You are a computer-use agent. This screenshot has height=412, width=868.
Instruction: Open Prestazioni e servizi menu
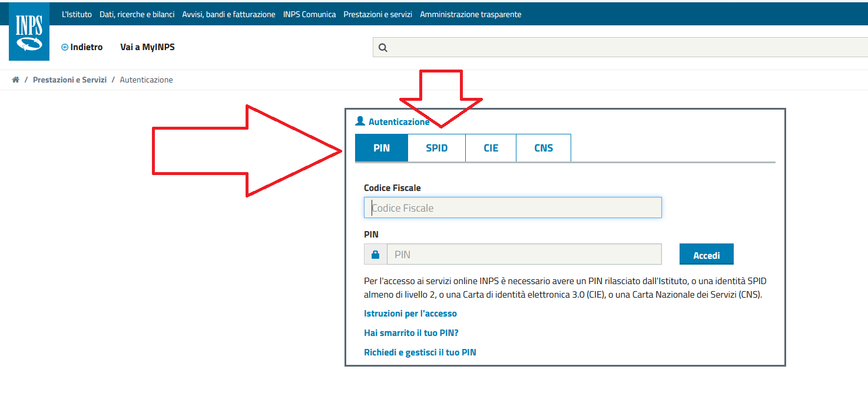point(378,14)
